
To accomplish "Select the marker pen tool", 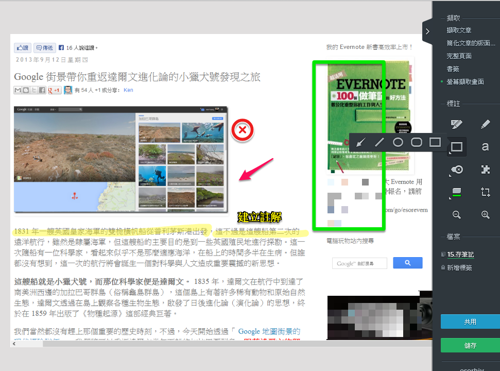I will point(485,124).
